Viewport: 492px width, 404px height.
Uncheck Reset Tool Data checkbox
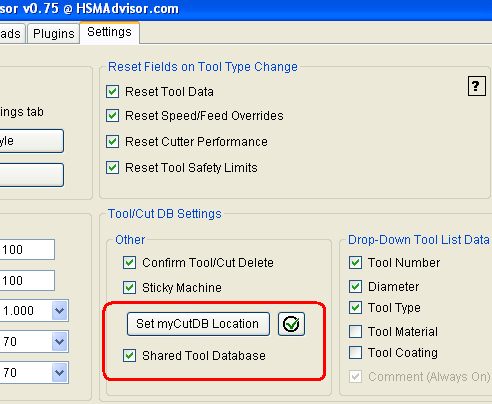tap(113, 92)
